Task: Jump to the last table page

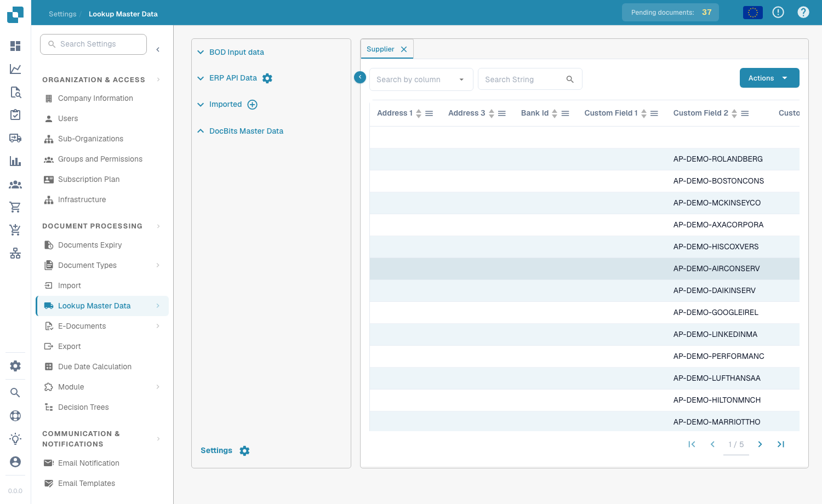Action: (x=781, y=444)
